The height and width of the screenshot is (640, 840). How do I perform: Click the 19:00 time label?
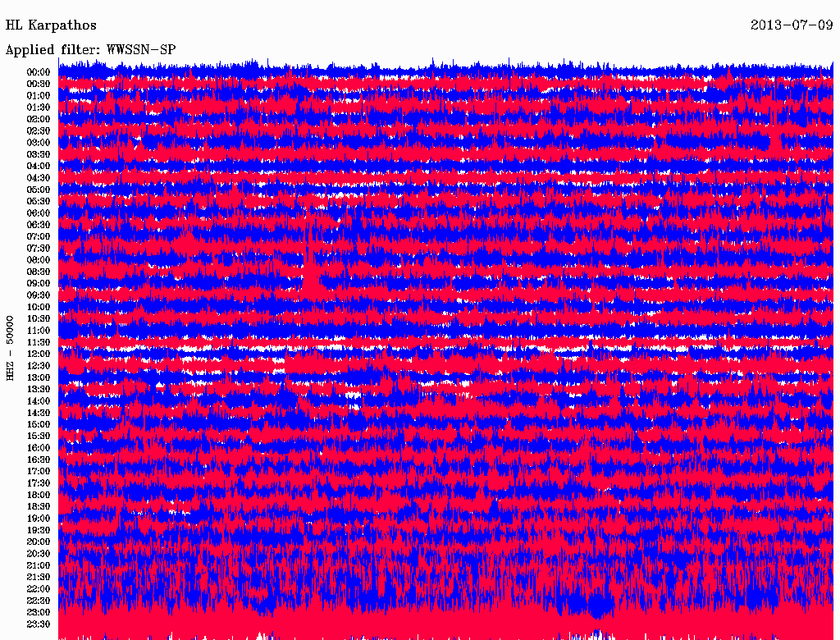click(39, 519)
